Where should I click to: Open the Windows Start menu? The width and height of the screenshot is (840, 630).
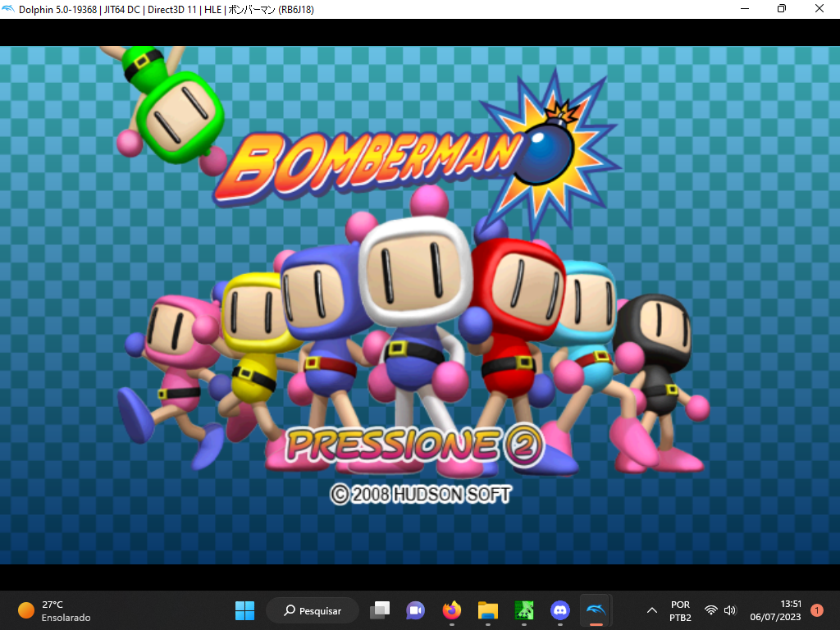click(244, 610)
